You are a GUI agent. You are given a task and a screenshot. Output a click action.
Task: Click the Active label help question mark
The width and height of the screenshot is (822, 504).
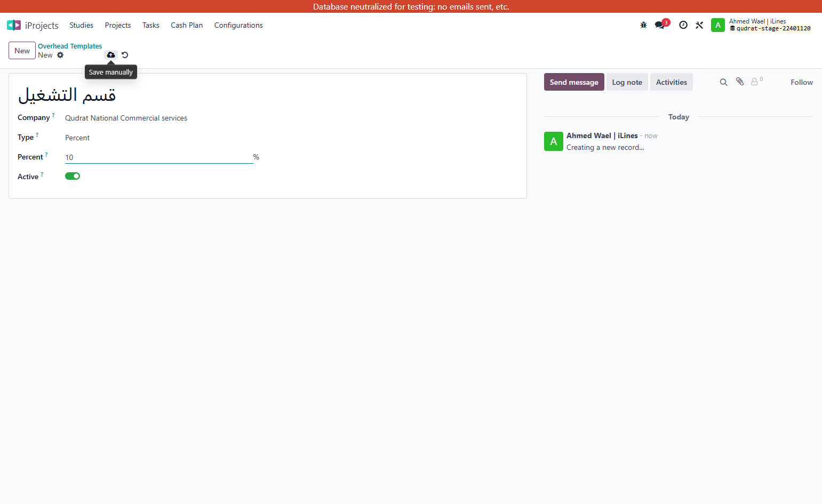tap(42, 174)
